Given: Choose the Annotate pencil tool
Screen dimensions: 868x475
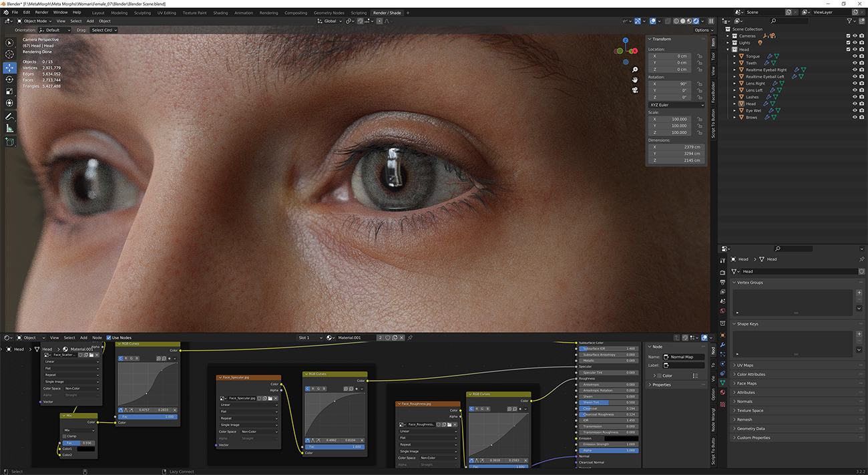Looking at the screenshot, I should click(x=9, y=117).
